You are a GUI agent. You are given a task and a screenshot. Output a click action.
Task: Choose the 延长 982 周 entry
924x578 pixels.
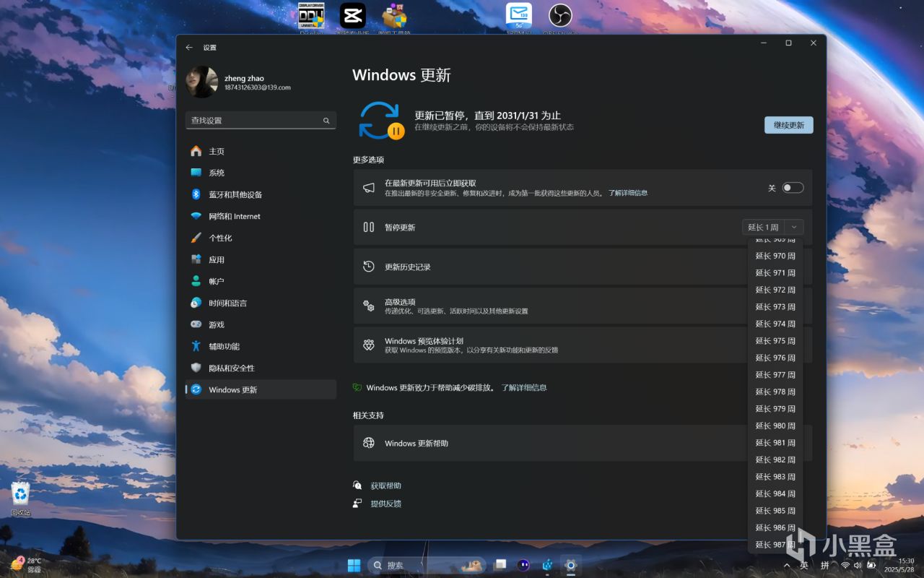775,460
